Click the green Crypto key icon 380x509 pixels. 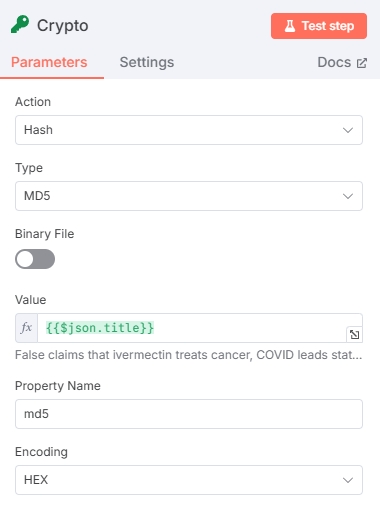[20, 25]
